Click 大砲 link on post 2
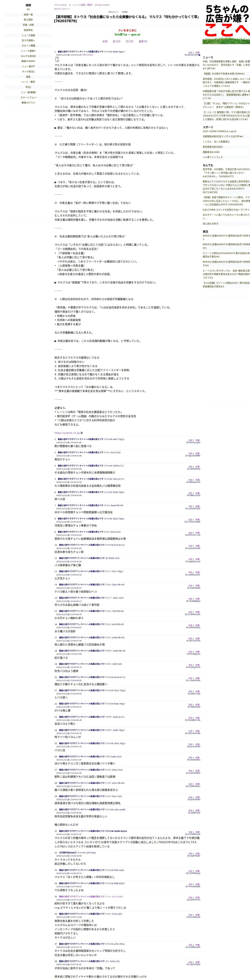Image resolution: width=250 pixels, height=980 pixels. click(x=197, y=441)
